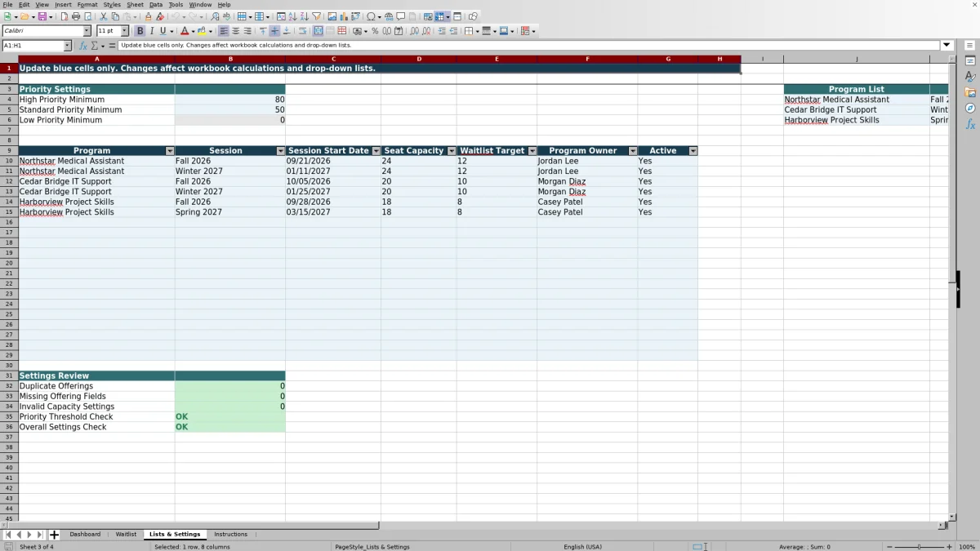The width and height of the screenshot is (980, 551).
Task: Click the Function Wizard fx icon
Action: click(83, 46)
